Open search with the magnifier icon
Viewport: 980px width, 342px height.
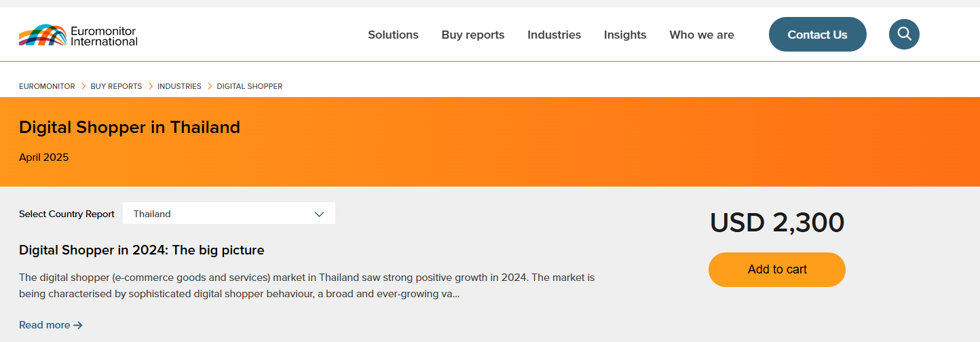[x=904, y=34]
